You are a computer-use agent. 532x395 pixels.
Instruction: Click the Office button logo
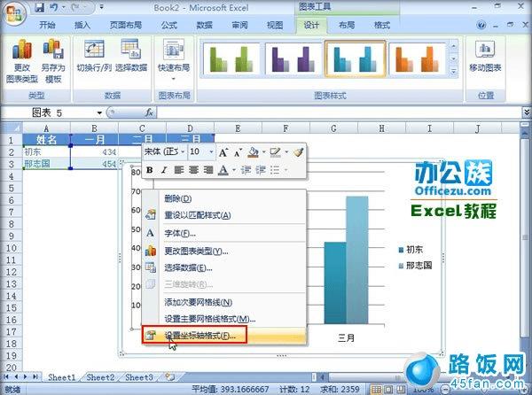click(14, 13)
